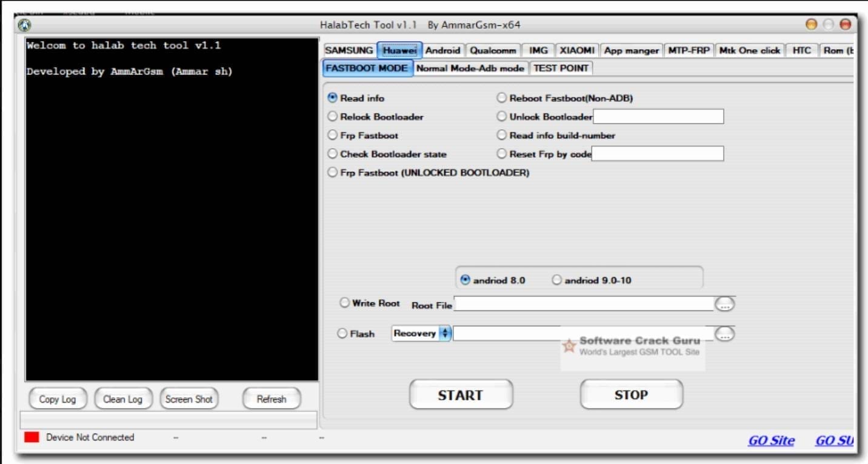The width and height of the screenshot is (868, 464).
Task: Click the Reset Frp by code input field
Action: tap(658, 153)
